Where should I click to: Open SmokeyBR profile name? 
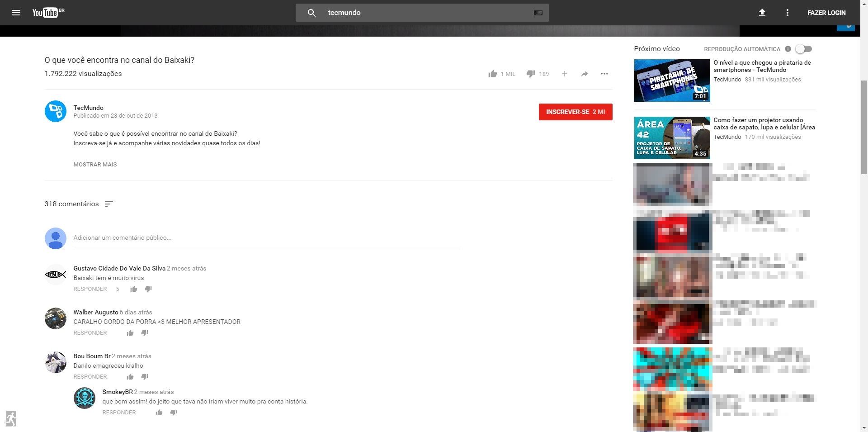[x=118, y=392]
